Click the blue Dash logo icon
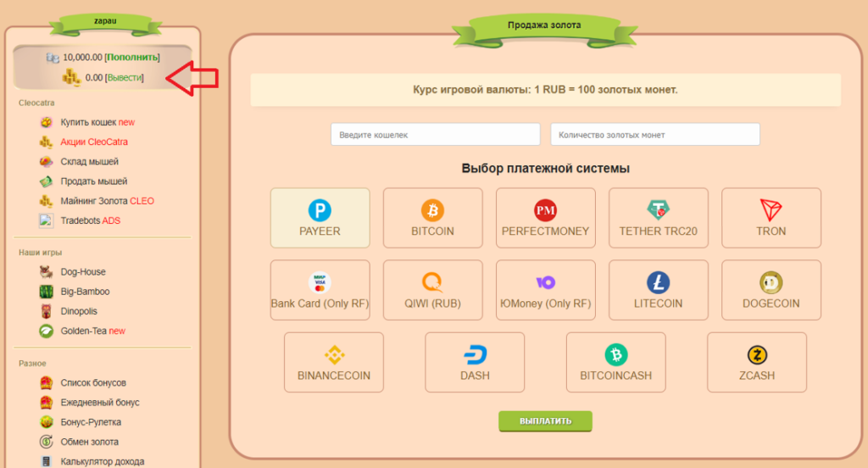868x468 pixels. (475, 355)
